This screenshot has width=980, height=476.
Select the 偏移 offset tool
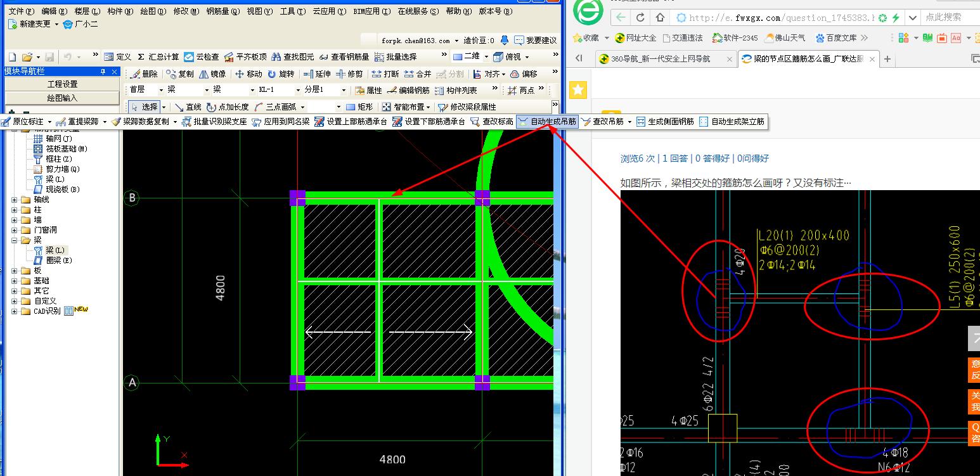524,74
